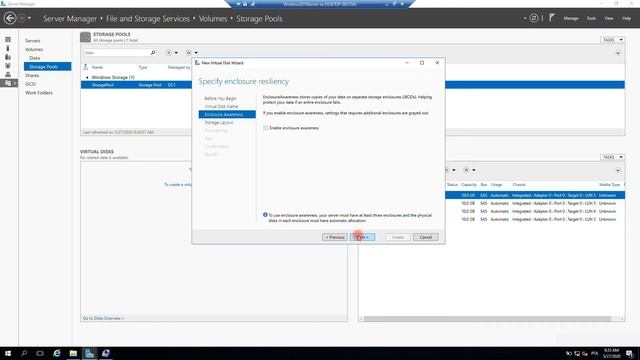Open All Servers icon in left strip

click(8, 57)
